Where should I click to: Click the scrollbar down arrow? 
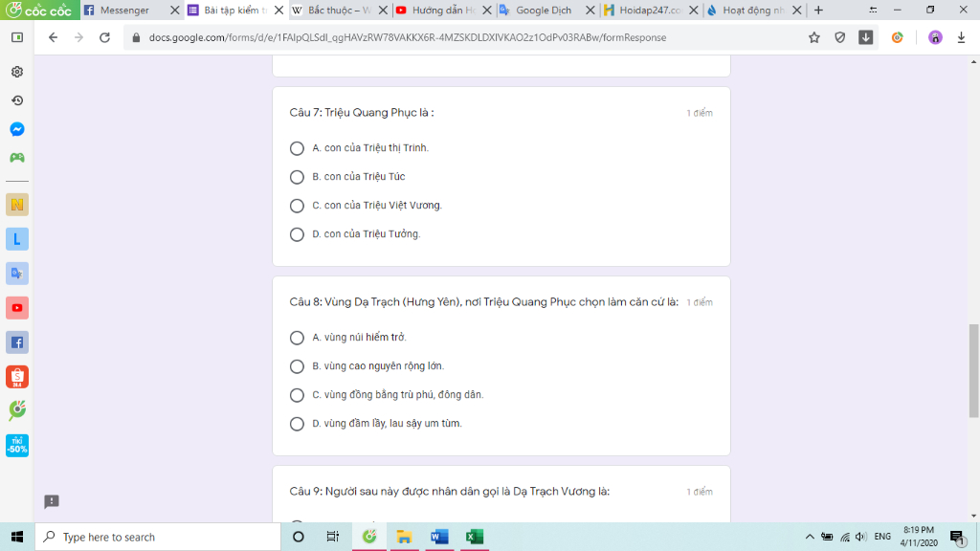[x=973, y=516]
